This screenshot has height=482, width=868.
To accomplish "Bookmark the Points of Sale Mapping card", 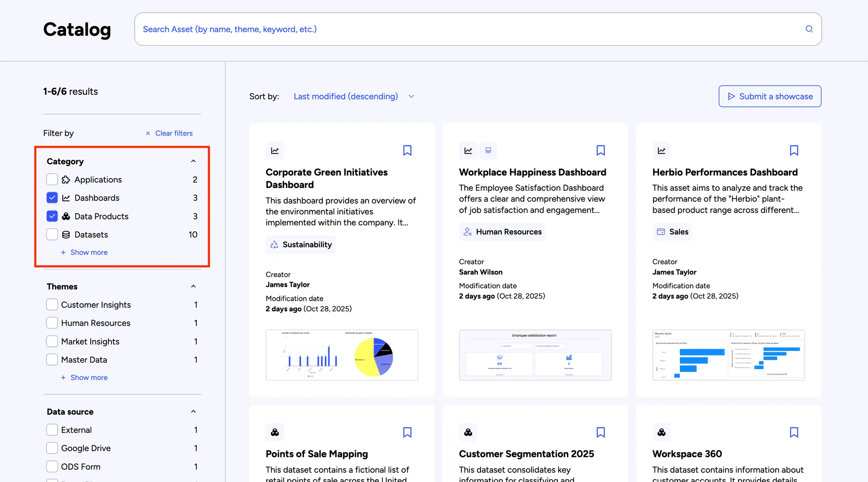I will 407,432.
